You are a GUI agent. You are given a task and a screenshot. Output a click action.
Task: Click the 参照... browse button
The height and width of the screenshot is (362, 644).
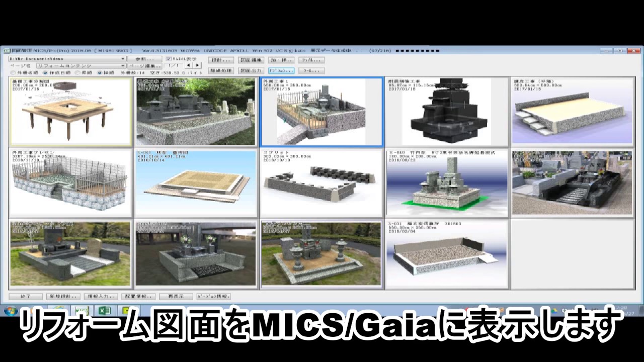click(x=144, y=59)
